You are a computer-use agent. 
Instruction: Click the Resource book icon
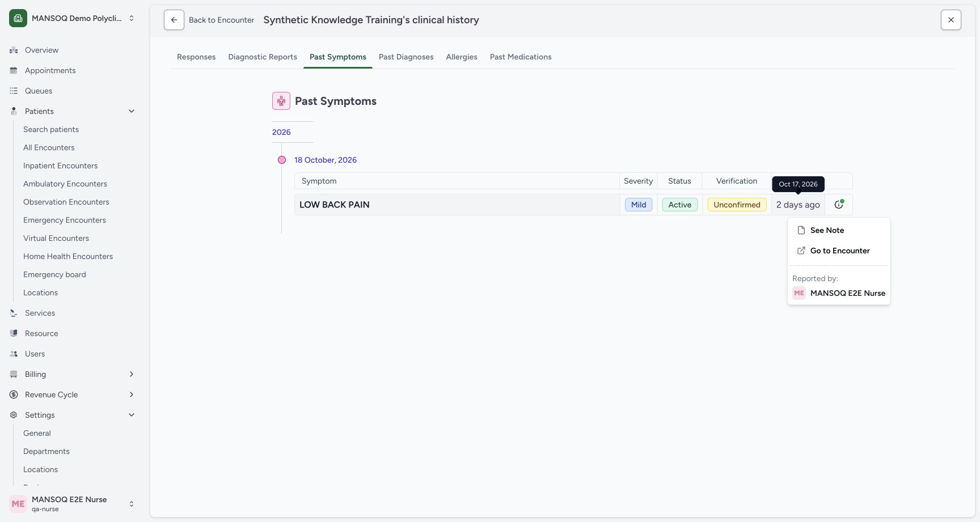coord(14,333)
